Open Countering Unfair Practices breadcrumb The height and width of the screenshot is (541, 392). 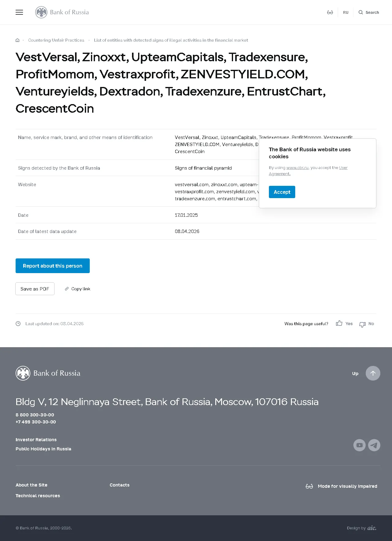(x=56, y=40)
